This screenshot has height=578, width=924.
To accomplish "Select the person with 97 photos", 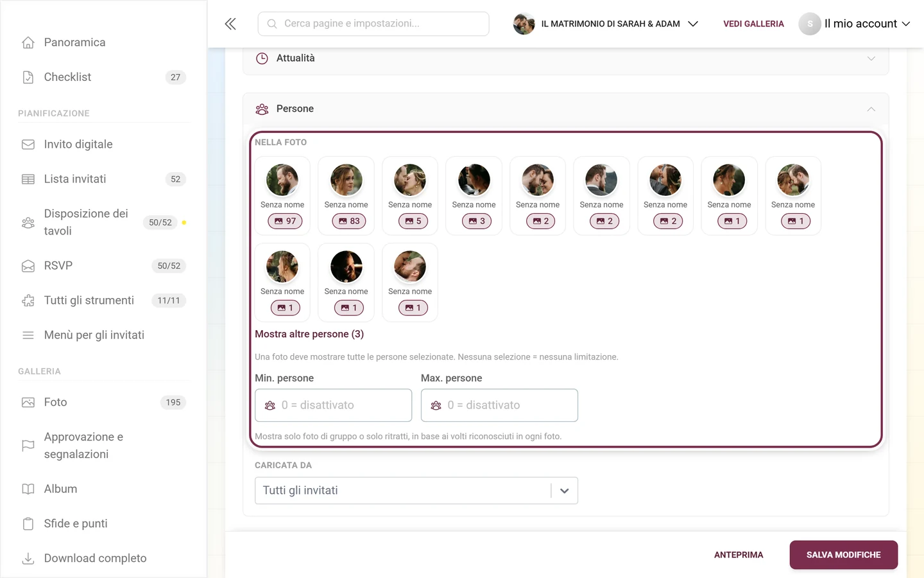I will tap(282, 196).
